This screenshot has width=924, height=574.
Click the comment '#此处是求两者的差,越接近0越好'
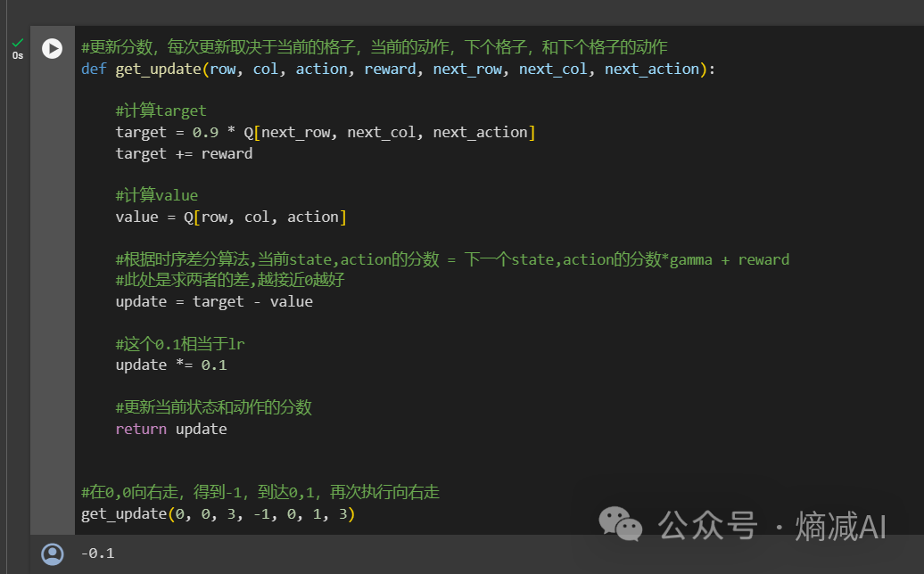pos(230,280)
